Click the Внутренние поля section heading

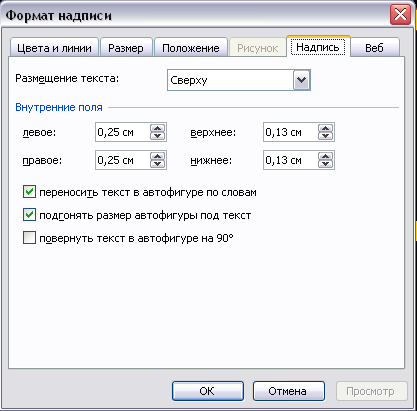[x=59, y=107]
